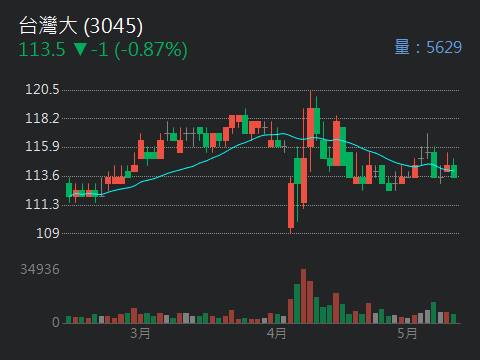Click the 109 price axis label
The height and width of the screenshot is (360, 480).
tap(48, 233)
